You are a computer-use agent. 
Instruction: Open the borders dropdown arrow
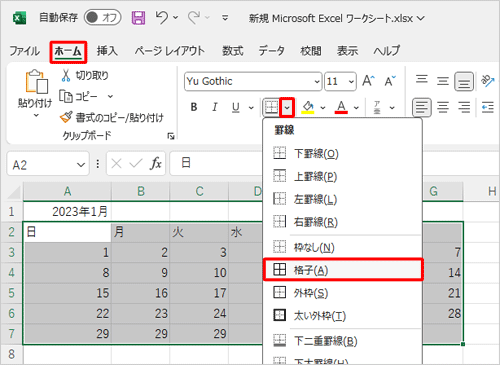pos(287,108)
